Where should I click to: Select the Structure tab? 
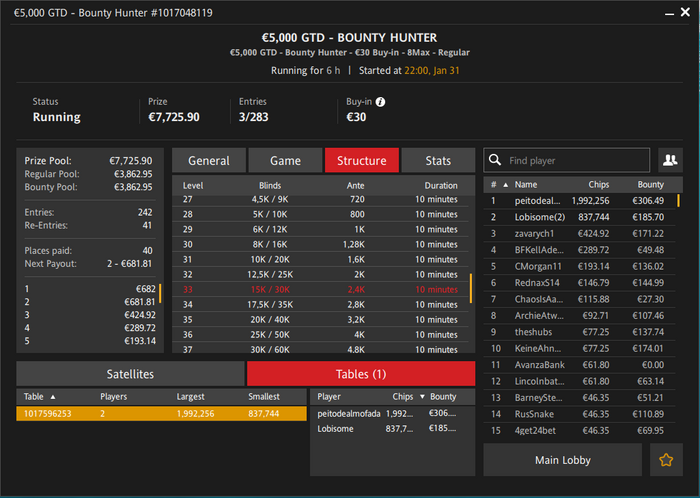362,160
